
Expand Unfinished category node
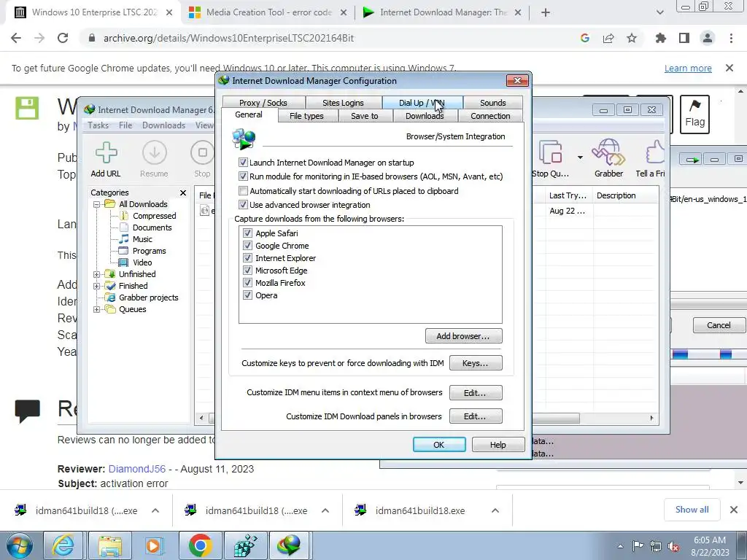tap(97, 274)
